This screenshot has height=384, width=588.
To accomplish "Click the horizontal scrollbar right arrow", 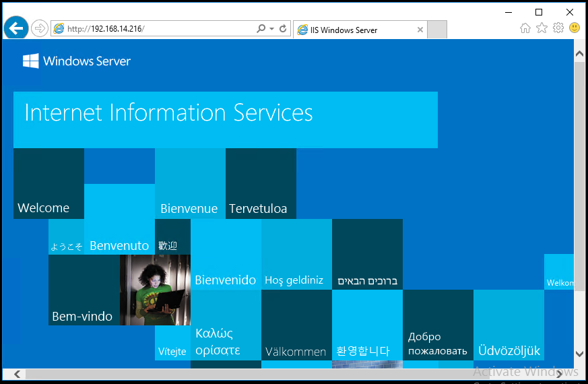I will point(560,374).
